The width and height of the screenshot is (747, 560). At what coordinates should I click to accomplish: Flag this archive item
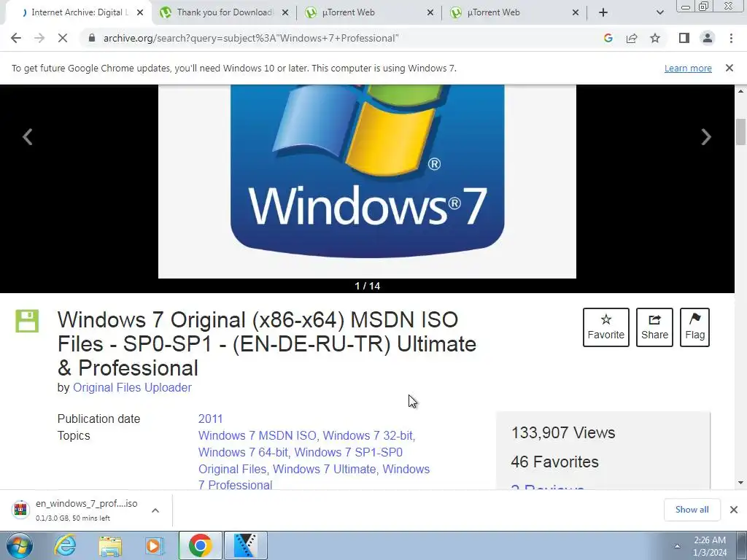pyautogui.click(x=694, y=327)
